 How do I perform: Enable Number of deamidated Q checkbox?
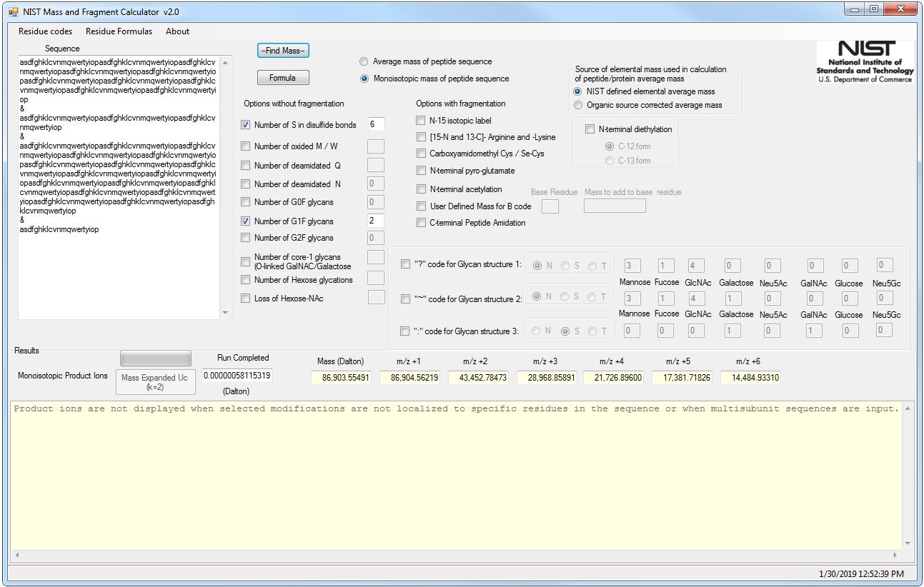pos(246,166)
